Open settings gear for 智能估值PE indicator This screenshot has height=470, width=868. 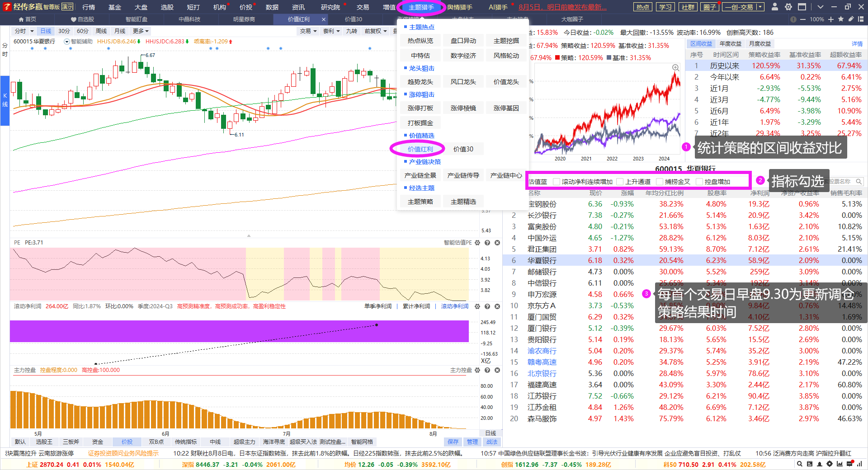click(477, 243)
